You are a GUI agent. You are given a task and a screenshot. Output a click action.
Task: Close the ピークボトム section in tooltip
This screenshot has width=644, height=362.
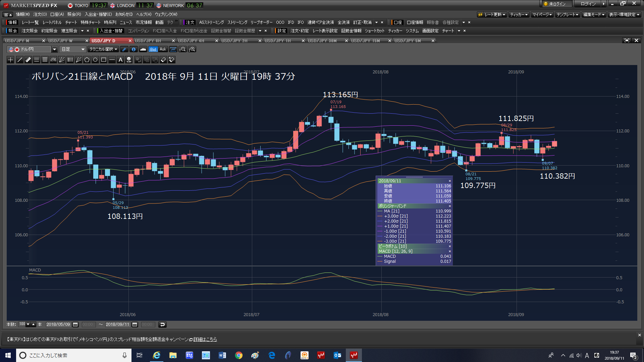pyautogui.click(x=450, y=246)
